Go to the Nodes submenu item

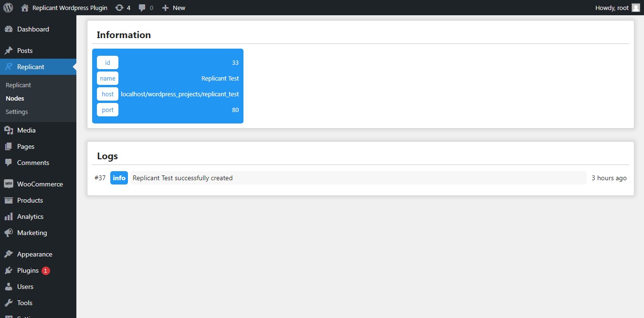pos(15,98)
